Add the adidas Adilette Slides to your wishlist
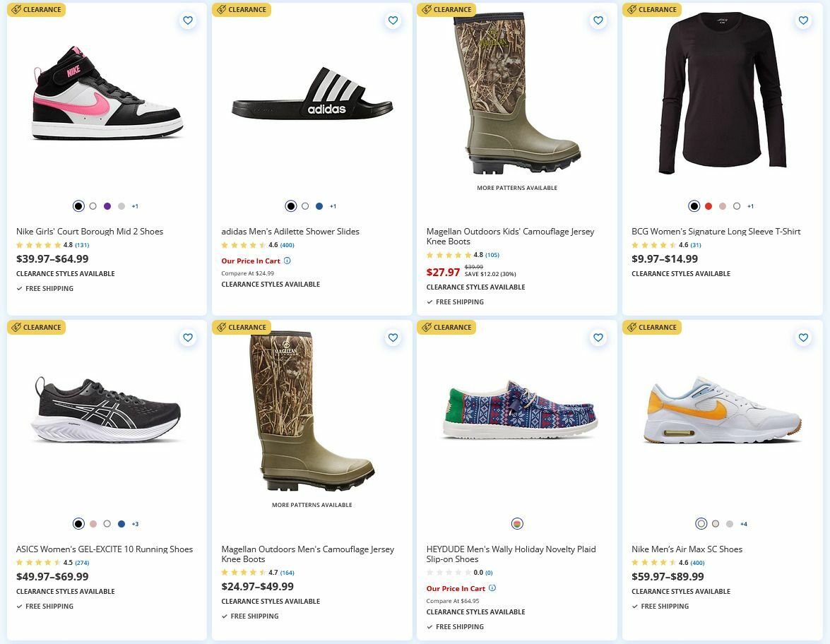The image size is (830, 644). 393,20
